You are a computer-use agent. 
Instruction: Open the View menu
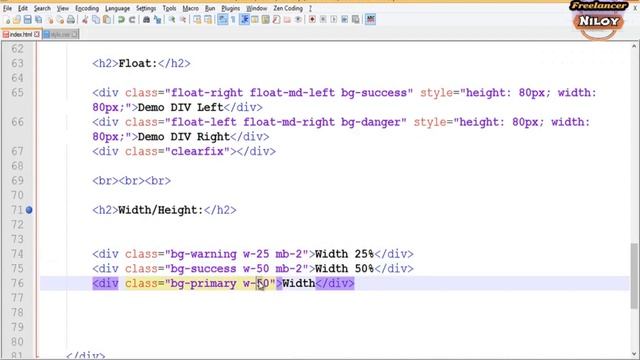(x=62, y=8)
